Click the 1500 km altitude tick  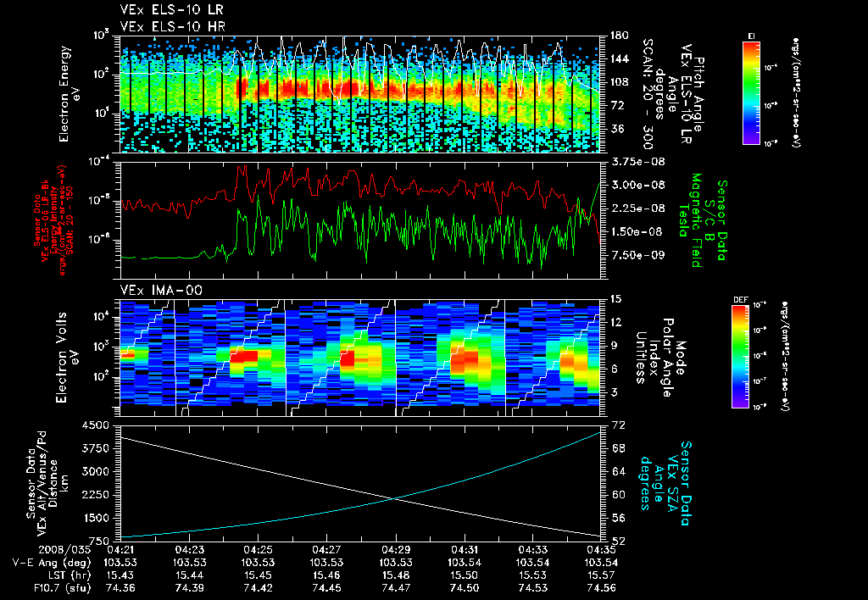click(95, 518)
